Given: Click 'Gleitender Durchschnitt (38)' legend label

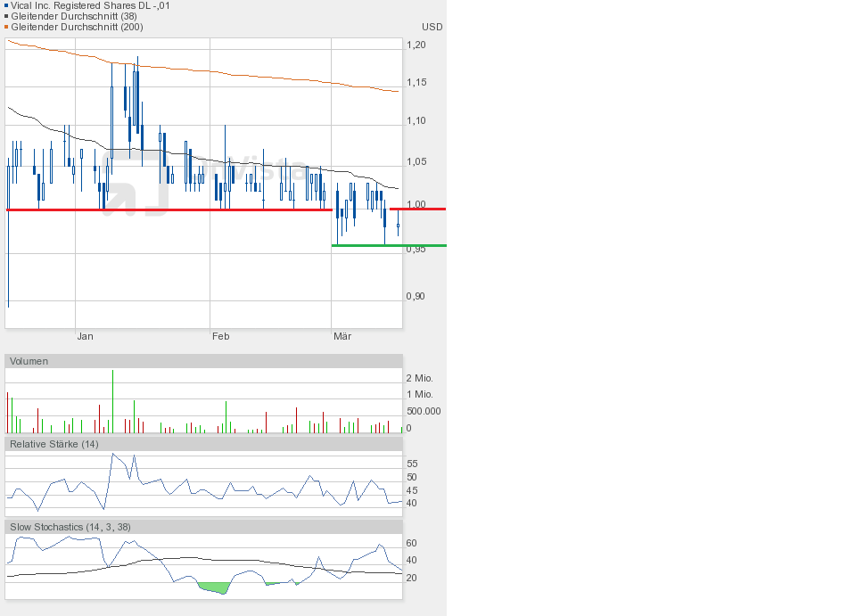Looking at the screenshot, I should 73,16.
